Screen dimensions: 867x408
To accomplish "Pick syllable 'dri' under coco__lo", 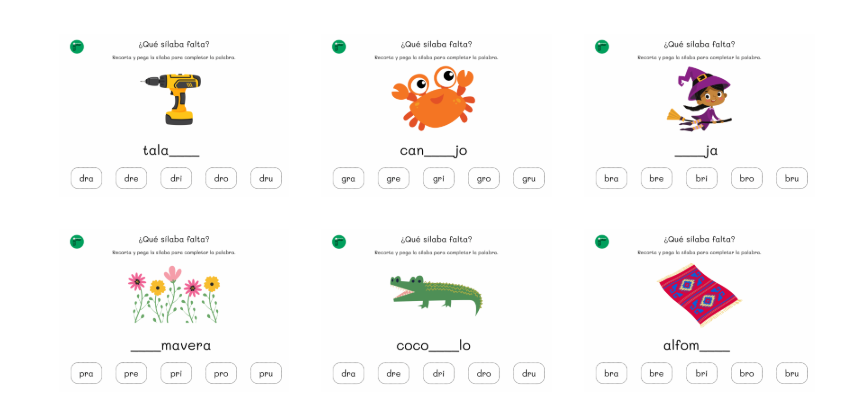I will pyautogui.click(x=438, y=373).
